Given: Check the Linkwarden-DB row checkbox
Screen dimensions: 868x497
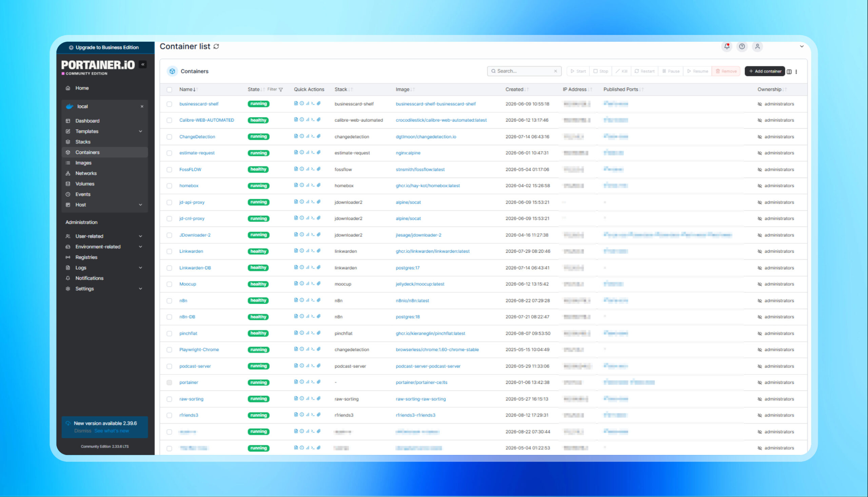Looking at the screenshot, I should [x=169, y=268].
